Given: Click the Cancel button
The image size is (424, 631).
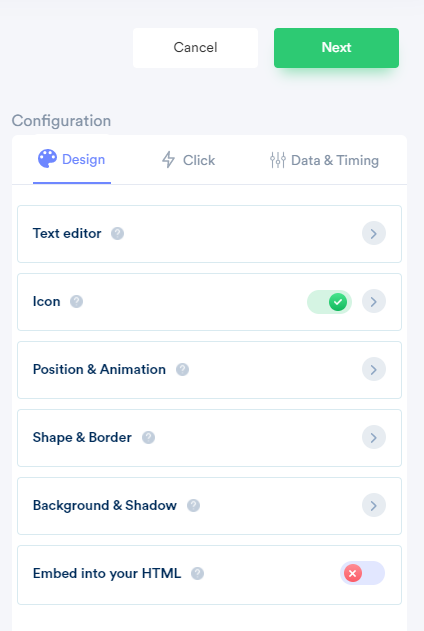Looking at the screenshot, I should coord(196,47).
